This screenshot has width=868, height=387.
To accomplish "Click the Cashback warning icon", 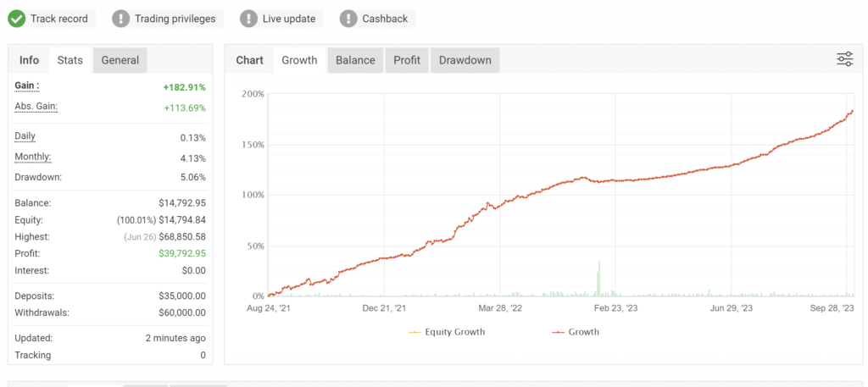I will (x=348, y=18).
